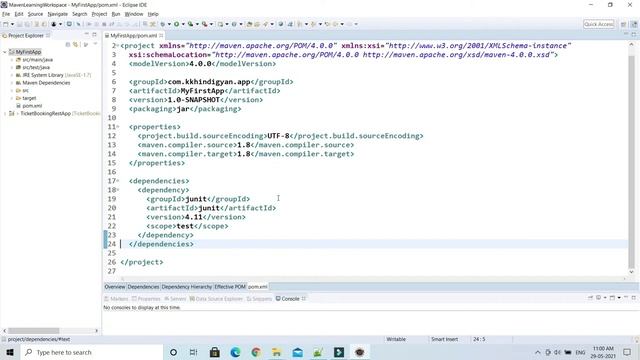The image size is (640, 360).
Task: Fold the dependency element on line 18
Action: (x=118, y=190)
